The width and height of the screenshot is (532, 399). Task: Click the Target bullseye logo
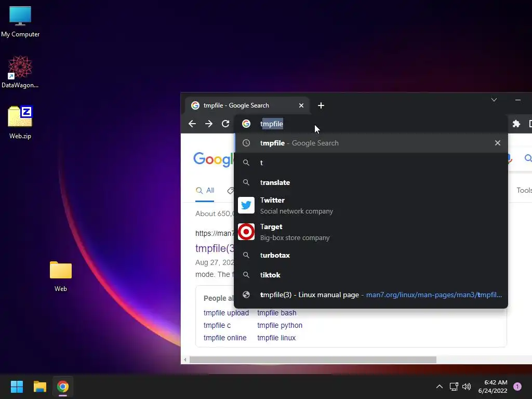click(246, 232)
